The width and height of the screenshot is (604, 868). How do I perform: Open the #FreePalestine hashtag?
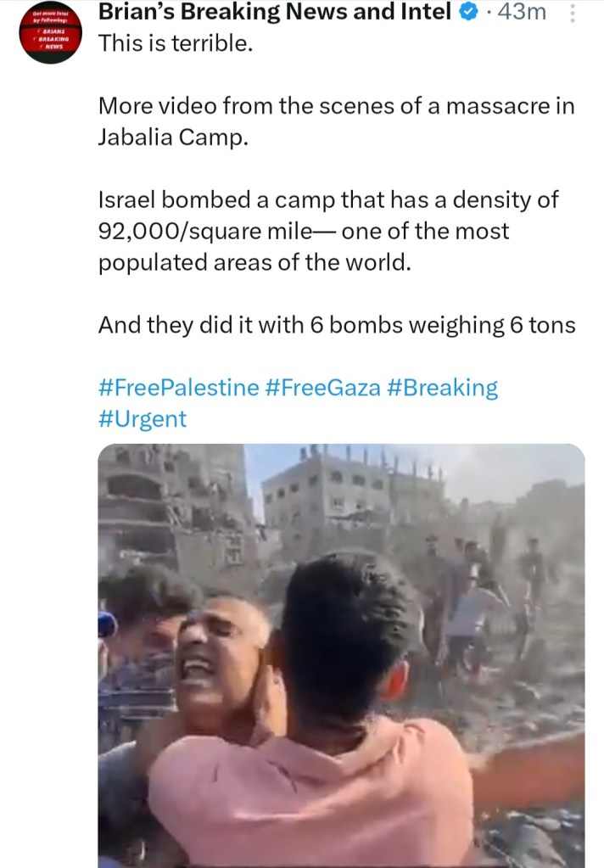point(179,388)
